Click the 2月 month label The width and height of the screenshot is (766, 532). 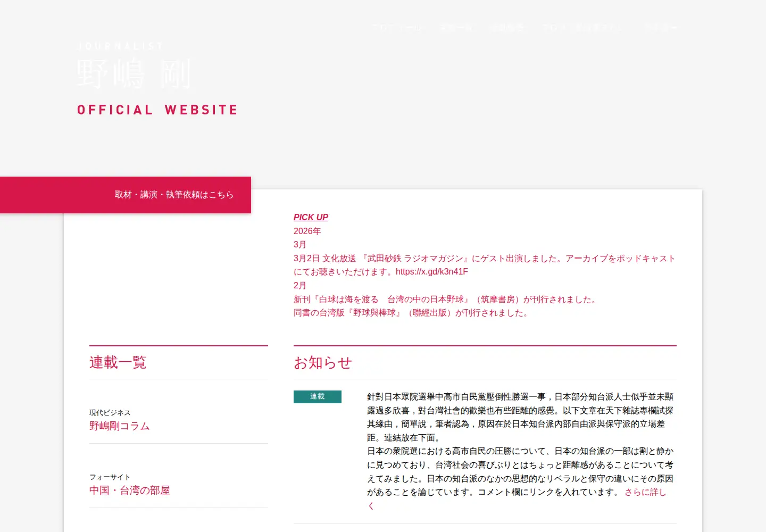(300, 286)
